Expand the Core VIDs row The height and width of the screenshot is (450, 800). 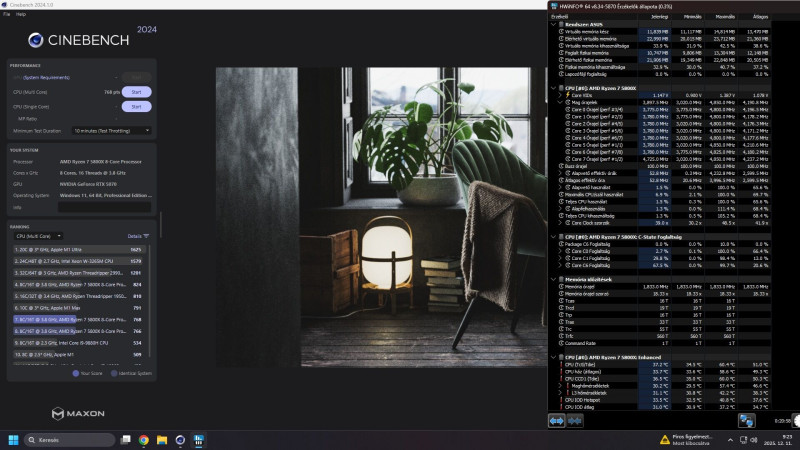point(560,95)
